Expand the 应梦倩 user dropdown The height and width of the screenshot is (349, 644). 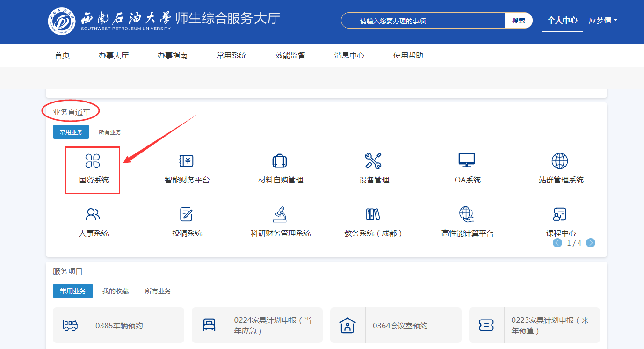click(x=603, y=21)
